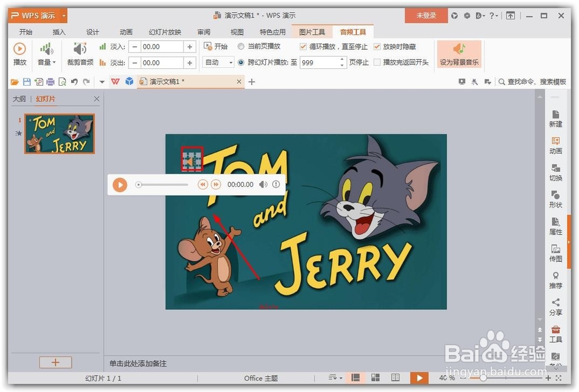This screenshot has height=392, width=579.
Task: Toggle 放映时隐藏 checkbox
Action: pos(377,46)
